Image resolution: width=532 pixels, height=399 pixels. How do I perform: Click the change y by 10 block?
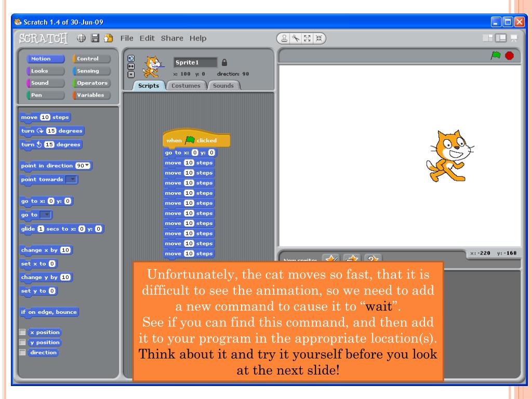[x=46, y=277]
